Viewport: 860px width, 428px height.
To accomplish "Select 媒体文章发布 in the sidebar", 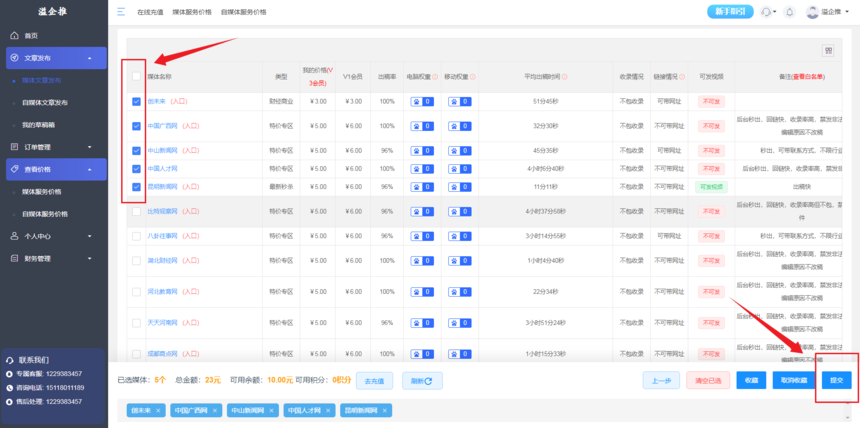I will [42, 80].
